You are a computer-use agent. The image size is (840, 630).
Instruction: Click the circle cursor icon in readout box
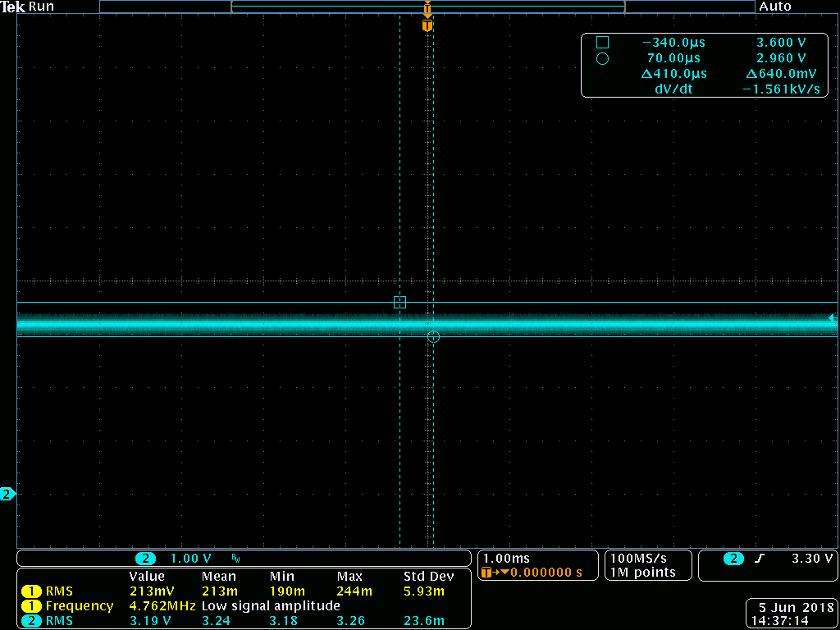click(602, 58)
